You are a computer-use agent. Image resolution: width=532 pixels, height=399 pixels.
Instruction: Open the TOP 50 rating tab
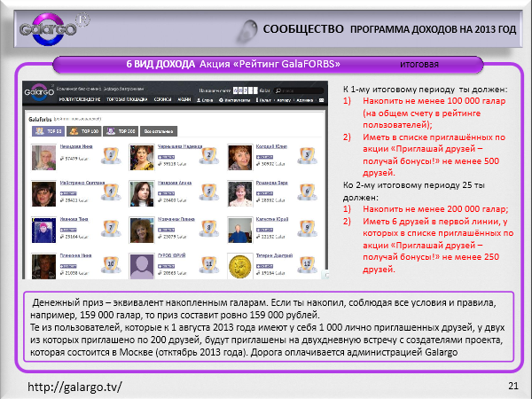click(48, 131)
